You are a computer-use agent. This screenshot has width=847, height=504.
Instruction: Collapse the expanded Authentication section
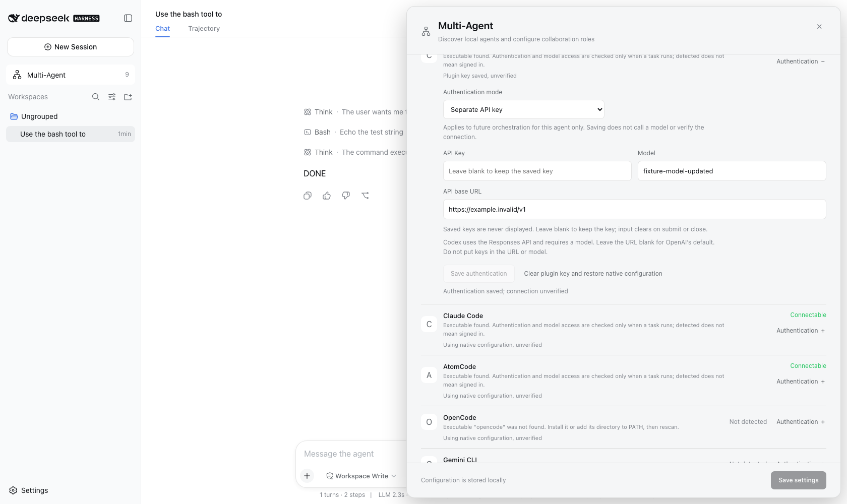pos(801,61)
